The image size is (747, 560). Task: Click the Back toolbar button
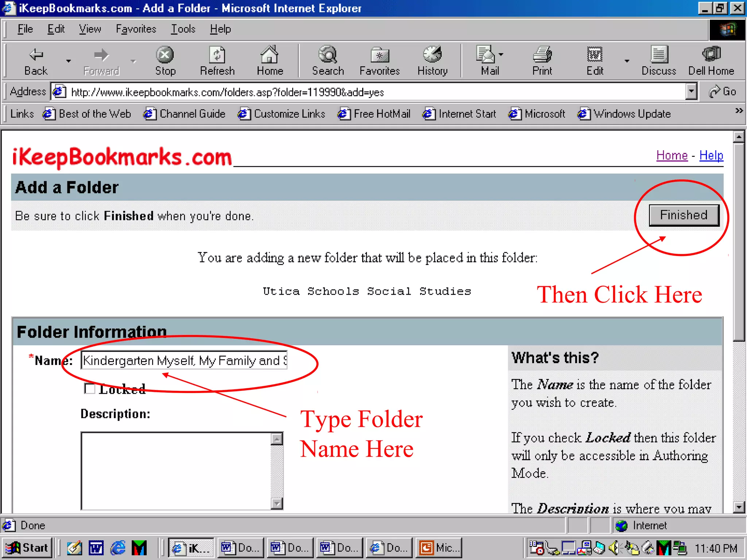point(36,61)
